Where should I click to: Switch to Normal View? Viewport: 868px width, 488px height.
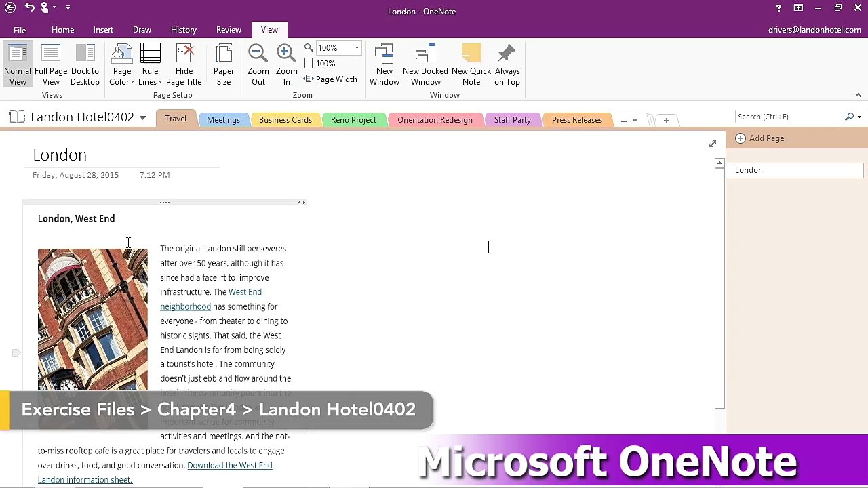pyautogui.click(x=18, y=66)
